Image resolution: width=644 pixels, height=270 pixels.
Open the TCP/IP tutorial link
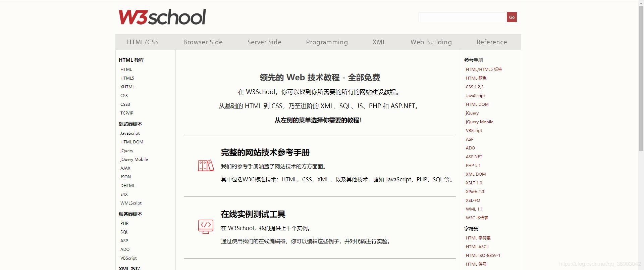pyautogui.click(x=127, y=113)
